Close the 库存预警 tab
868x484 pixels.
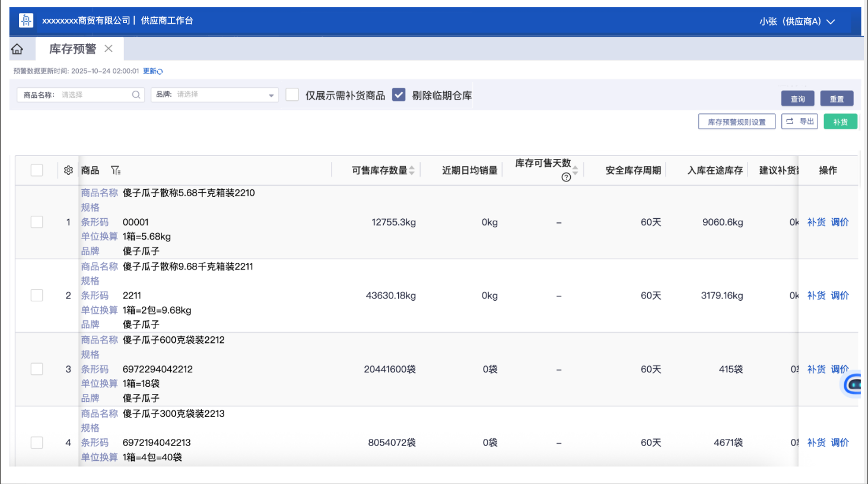(109, 49)
